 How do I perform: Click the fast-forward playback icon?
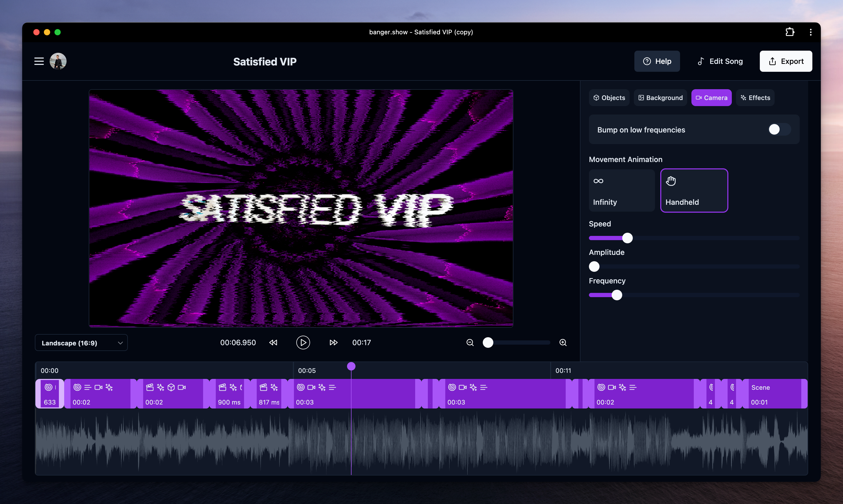(x=334, y=342)
